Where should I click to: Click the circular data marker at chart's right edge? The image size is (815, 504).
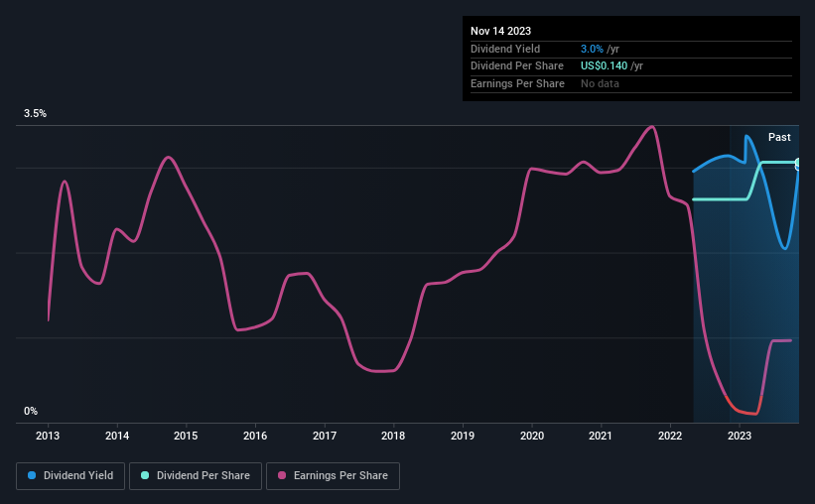pyautogui.click(x=798, y=164)
